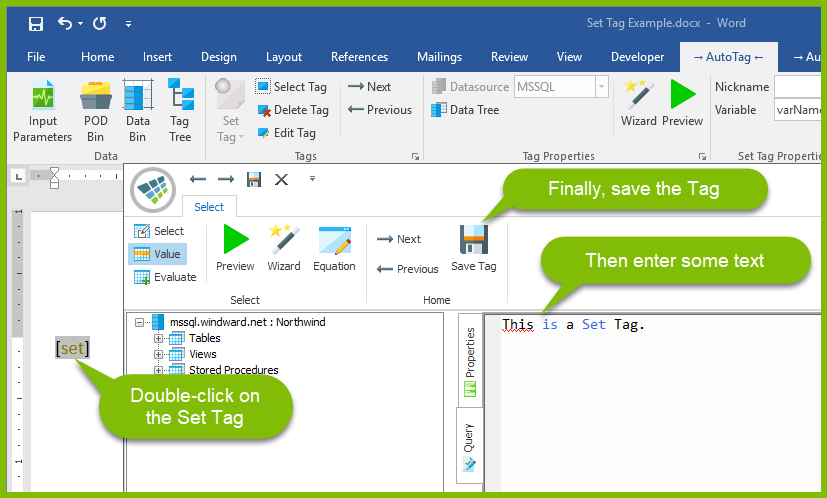
Task: Click the forward arrow in tag editor toolbar
Action: (226, 179)
